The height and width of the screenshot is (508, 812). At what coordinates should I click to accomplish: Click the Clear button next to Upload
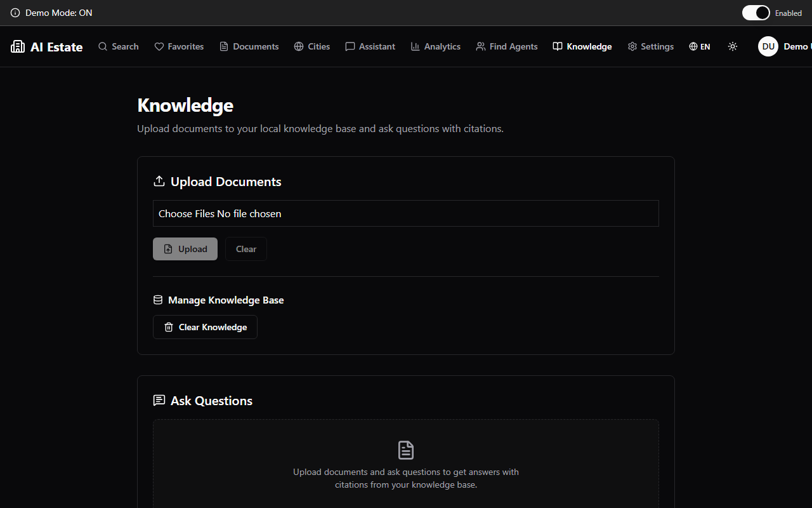tap(246, 249)
